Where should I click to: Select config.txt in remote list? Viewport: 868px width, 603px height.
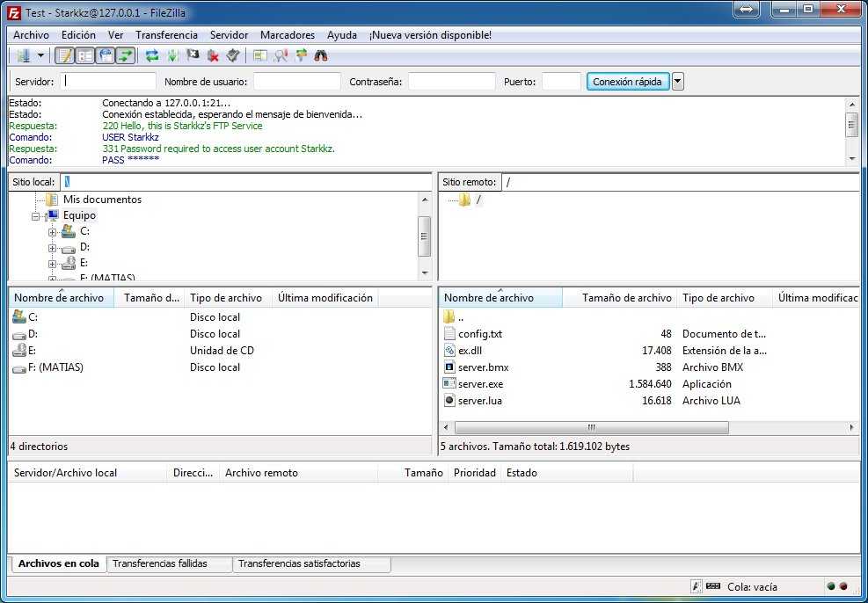coord(473,334)
